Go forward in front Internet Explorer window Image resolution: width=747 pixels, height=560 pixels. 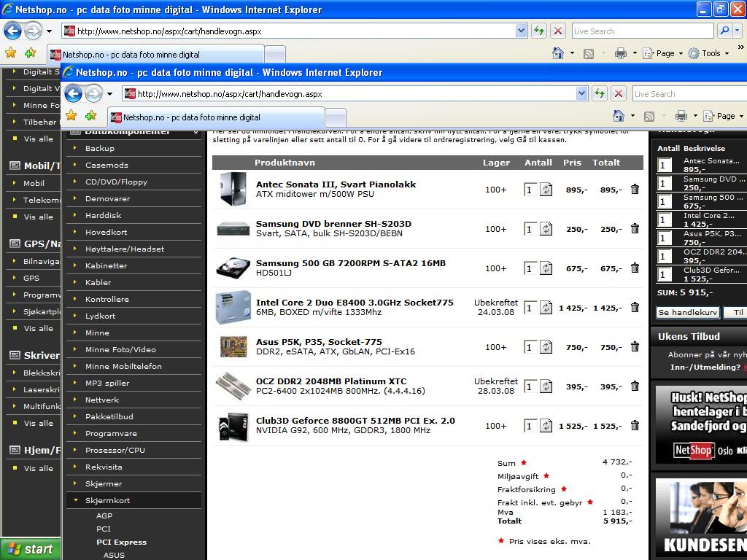(x=93, y=94)
